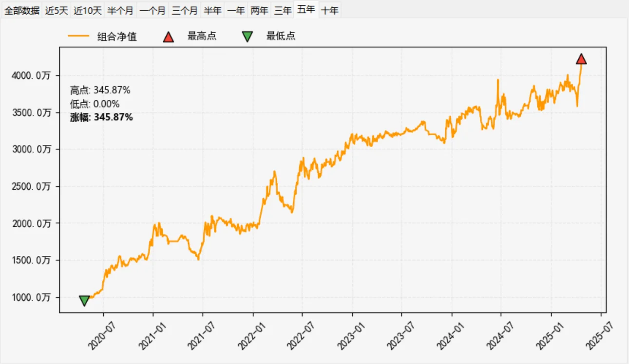Viewport: 629px width, 364px height.
Task: Click the green triangle icon in the legend
Action: 248,36
